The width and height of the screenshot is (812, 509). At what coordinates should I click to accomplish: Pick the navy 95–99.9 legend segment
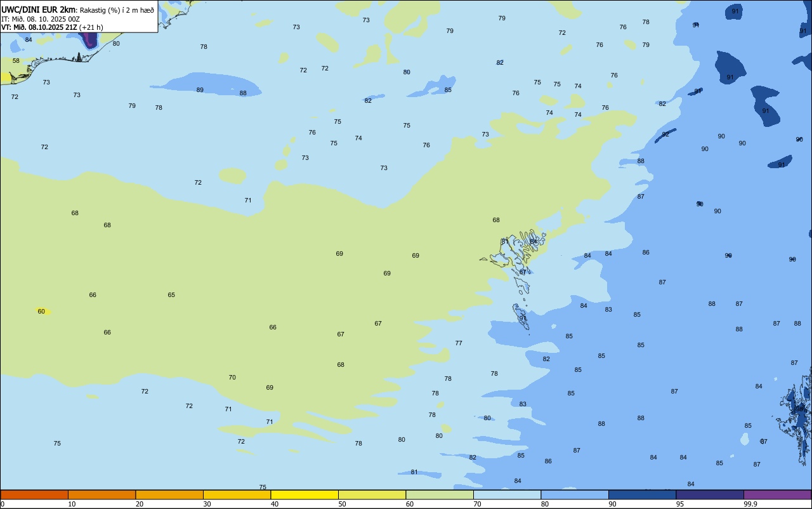pos(710,494)
